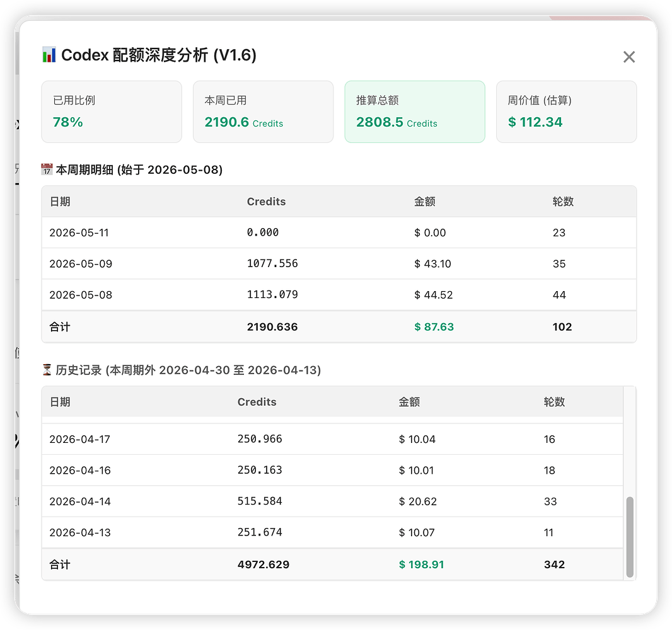Select the 已用比例 78% card

[112, 112]
